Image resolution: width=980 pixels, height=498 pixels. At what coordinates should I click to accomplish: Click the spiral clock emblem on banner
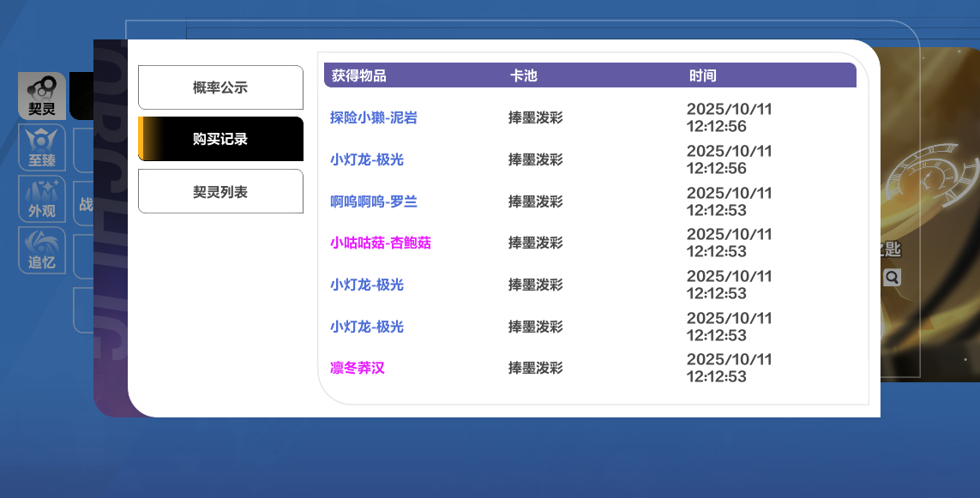(930, 174)
